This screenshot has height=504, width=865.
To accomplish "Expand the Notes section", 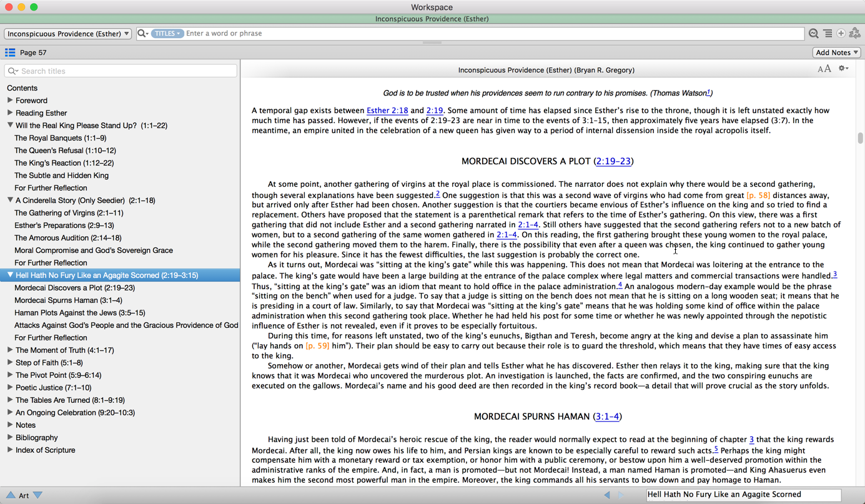I will 10,425.
